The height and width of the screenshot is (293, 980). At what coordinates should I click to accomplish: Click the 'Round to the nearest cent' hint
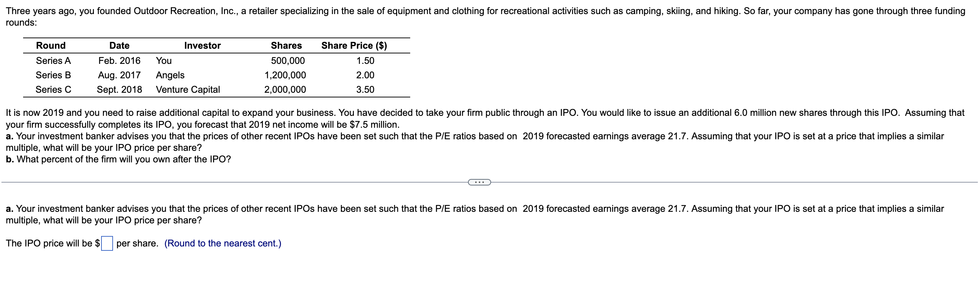tap(223, 243)
